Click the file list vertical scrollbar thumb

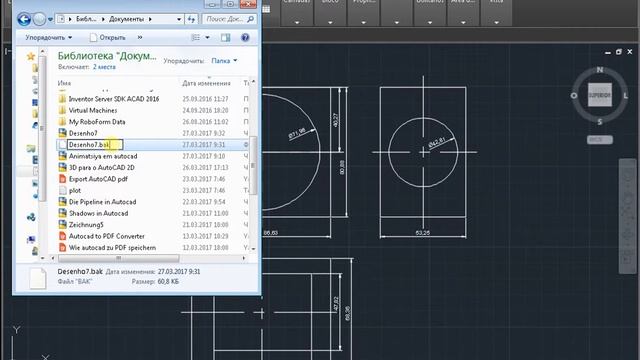(253, 166)
